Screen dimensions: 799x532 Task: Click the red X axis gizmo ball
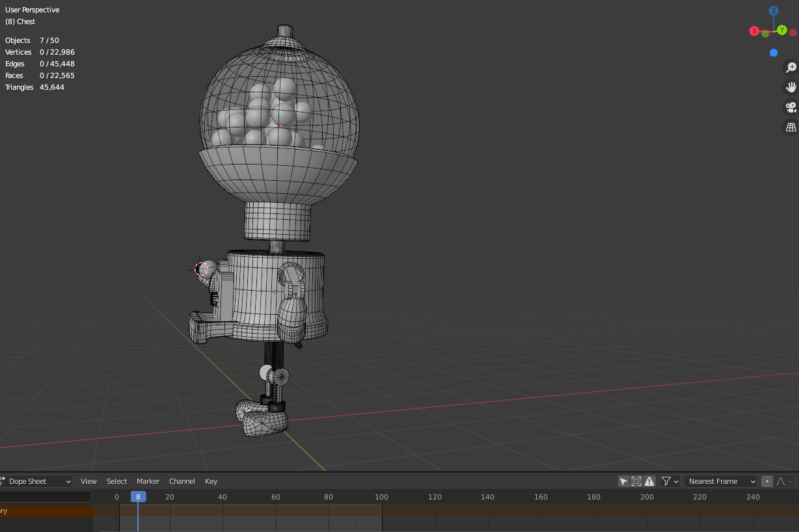(x=754, y=31)
